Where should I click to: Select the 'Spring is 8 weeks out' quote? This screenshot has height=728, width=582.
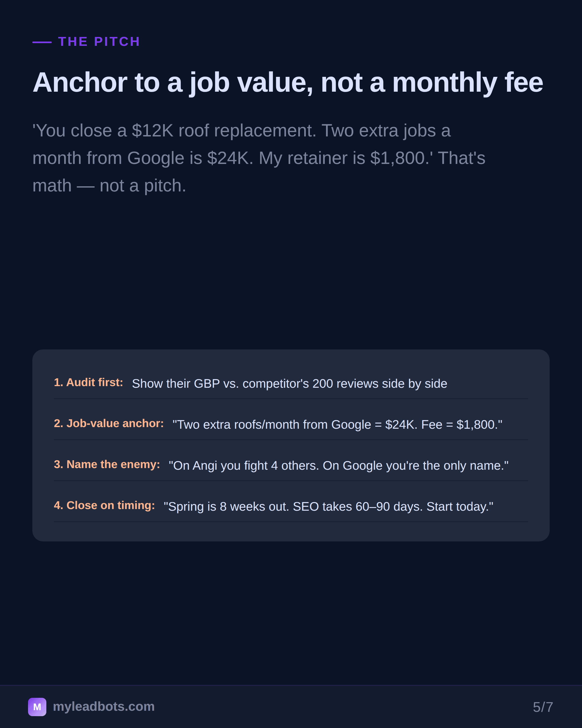pos(328,507)
